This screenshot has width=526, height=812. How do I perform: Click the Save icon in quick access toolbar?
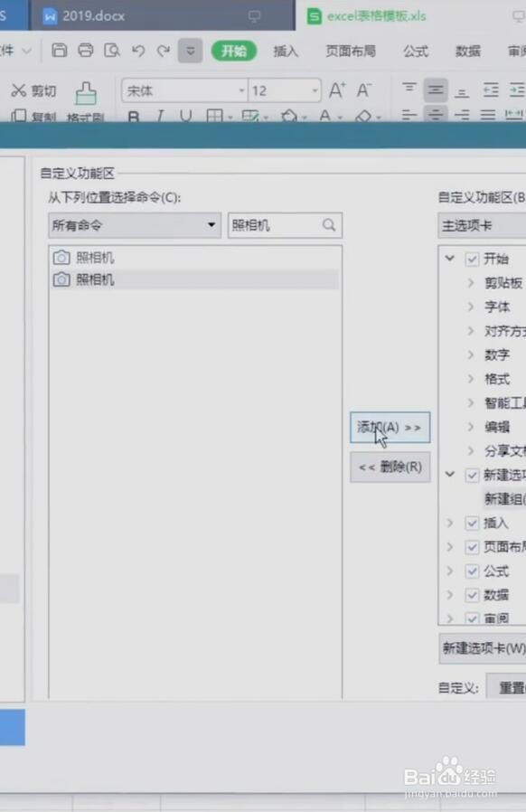pos(59,51)
